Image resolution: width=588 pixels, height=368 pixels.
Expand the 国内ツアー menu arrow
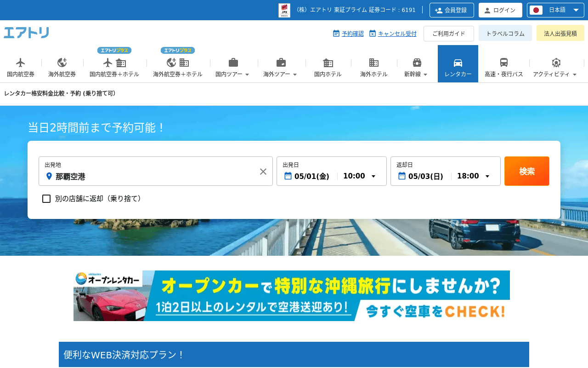pyautogui.click(x=247, y=75)
